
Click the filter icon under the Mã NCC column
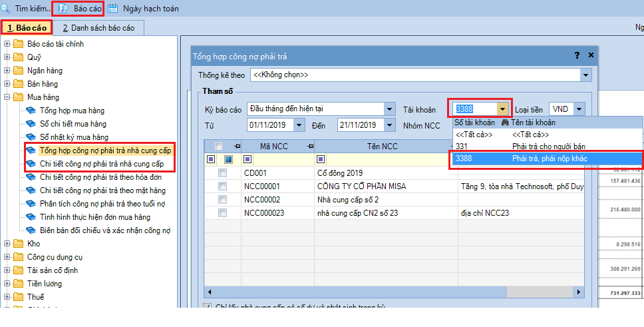coord(247,159)
